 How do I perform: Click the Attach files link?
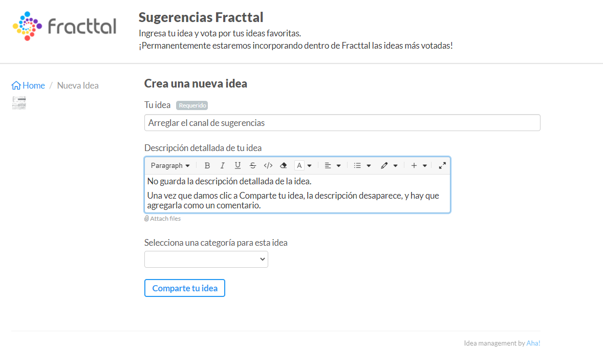163,219
